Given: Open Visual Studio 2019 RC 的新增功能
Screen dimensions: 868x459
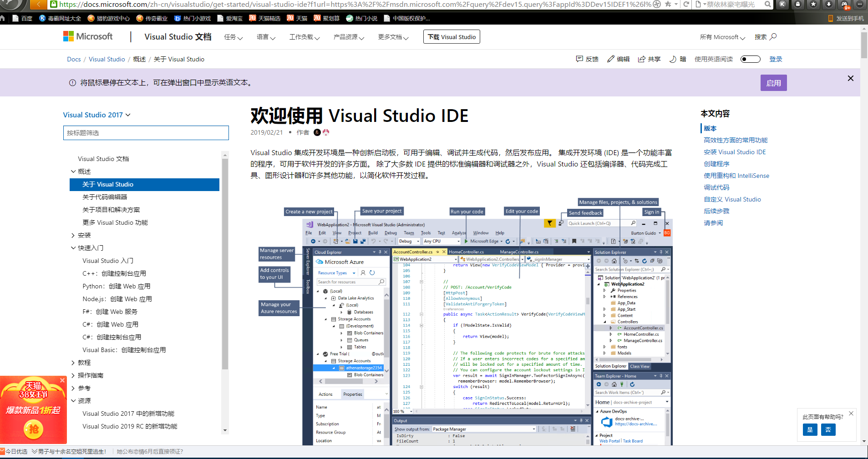Looking at the screenshot, I should tap(130, 426).
